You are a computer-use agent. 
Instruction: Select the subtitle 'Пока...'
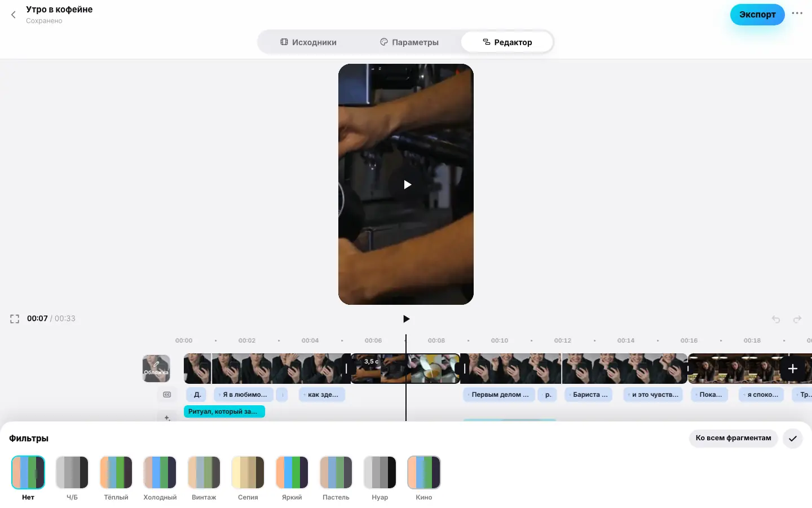(710, 395)
